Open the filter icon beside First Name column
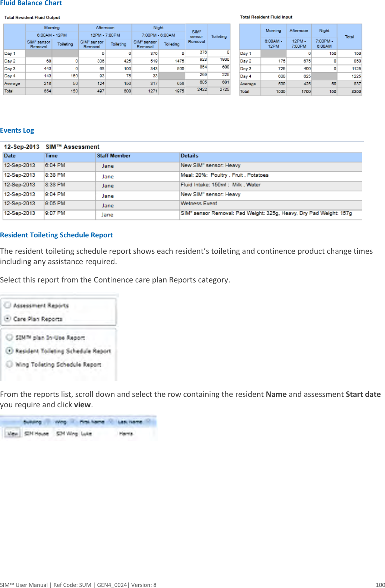The width and height of the screenshot is (385, 588). (110, 422)
